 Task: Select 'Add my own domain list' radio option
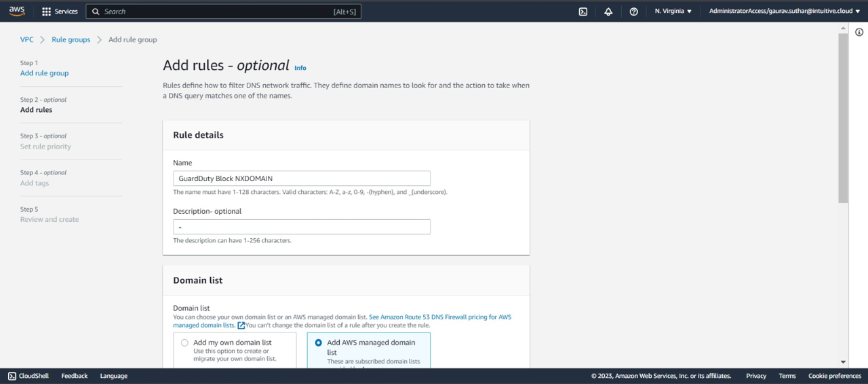point(184,343)
